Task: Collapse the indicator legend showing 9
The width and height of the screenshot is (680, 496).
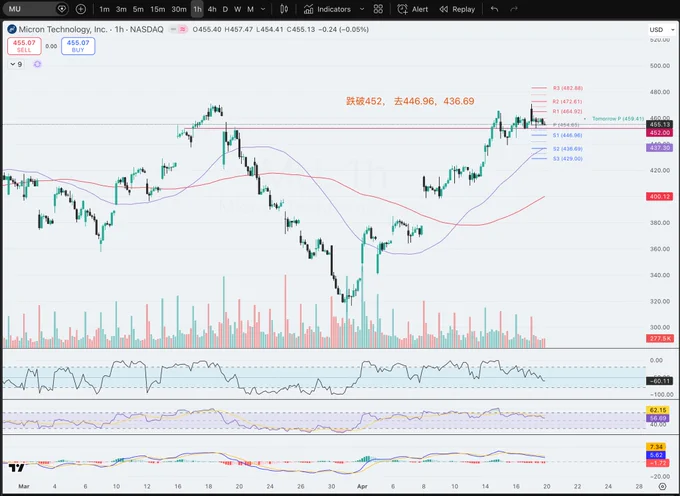Action: [x=16, y=64]
